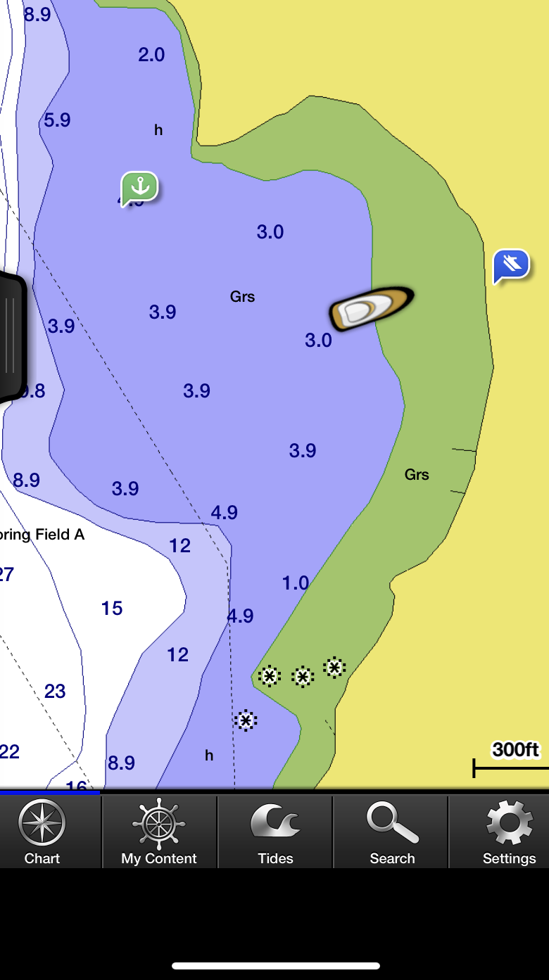Select the 15 depth sounding

[x=112, y=609]
